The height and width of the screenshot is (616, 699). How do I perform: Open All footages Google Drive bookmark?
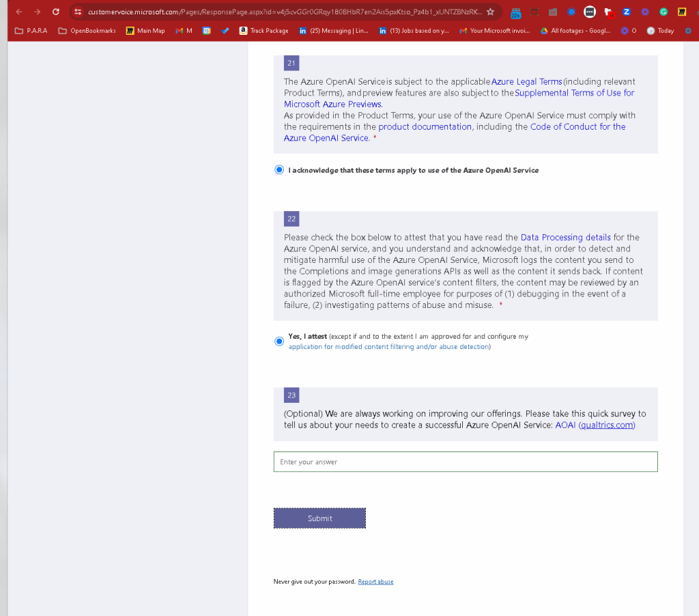(575, 31)
